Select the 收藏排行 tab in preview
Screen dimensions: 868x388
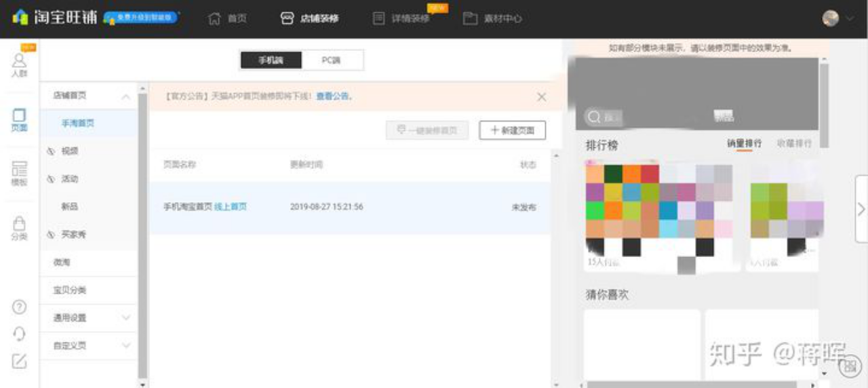(x=794, y=144)
